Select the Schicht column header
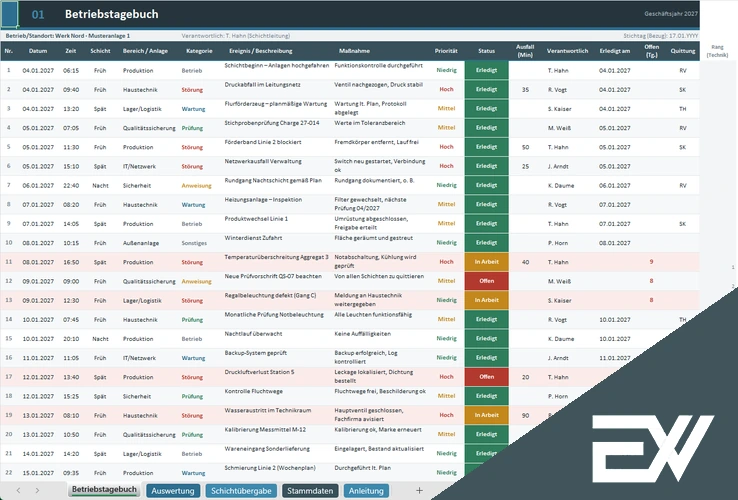 click(x=100, y=51)
